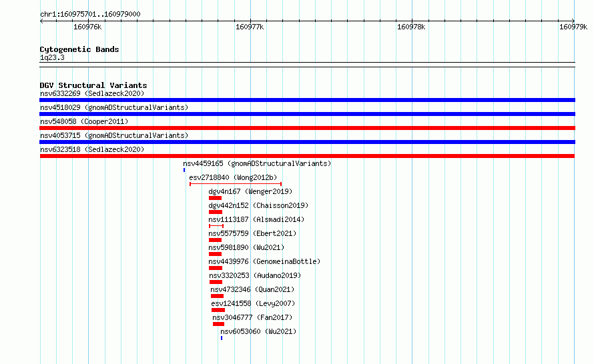Click the 160978k ruler tick label
This screenshot has width=594, height=364.
pyautogui.click(x=411, y=27)
